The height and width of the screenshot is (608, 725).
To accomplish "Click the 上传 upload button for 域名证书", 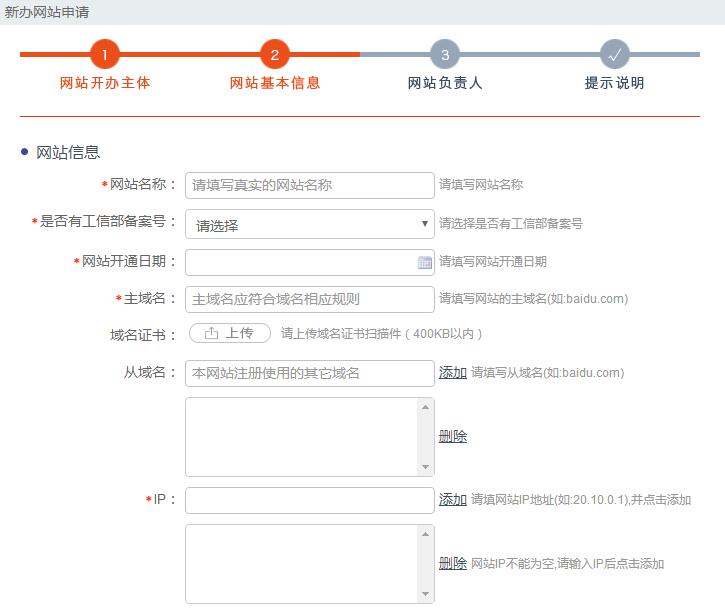I will coord(230,333).
